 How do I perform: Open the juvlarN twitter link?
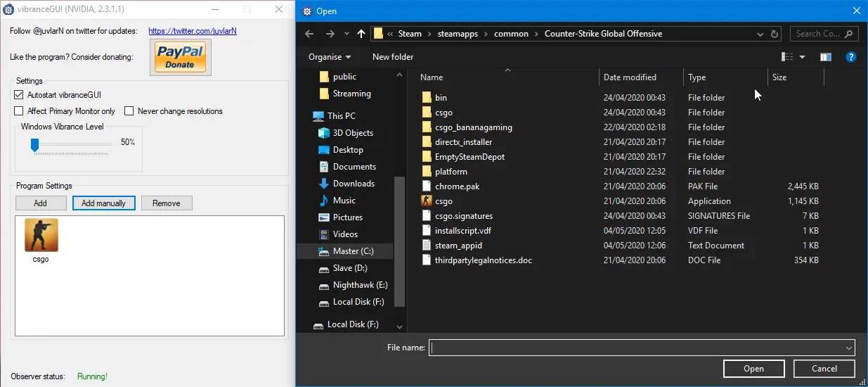coord(193,31)
